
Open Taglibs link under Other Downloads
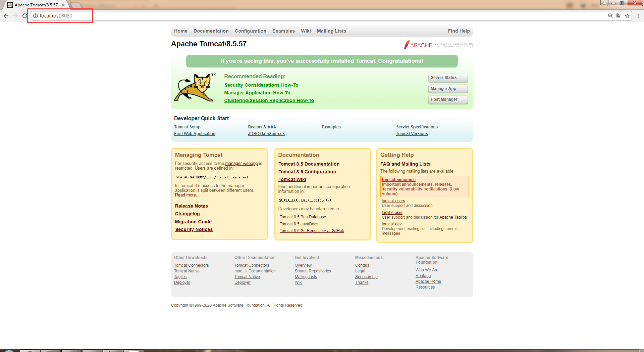(x=180, y=277)
